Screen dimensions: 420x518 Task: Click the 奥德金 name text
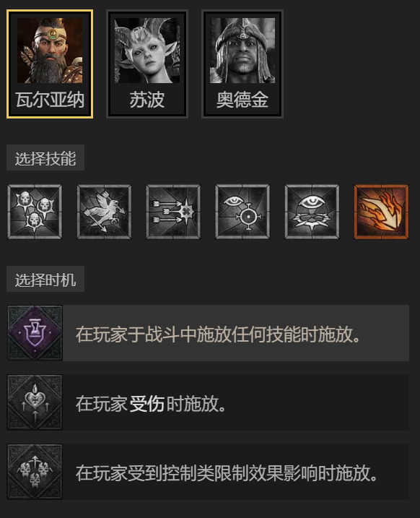coord(242,100)
